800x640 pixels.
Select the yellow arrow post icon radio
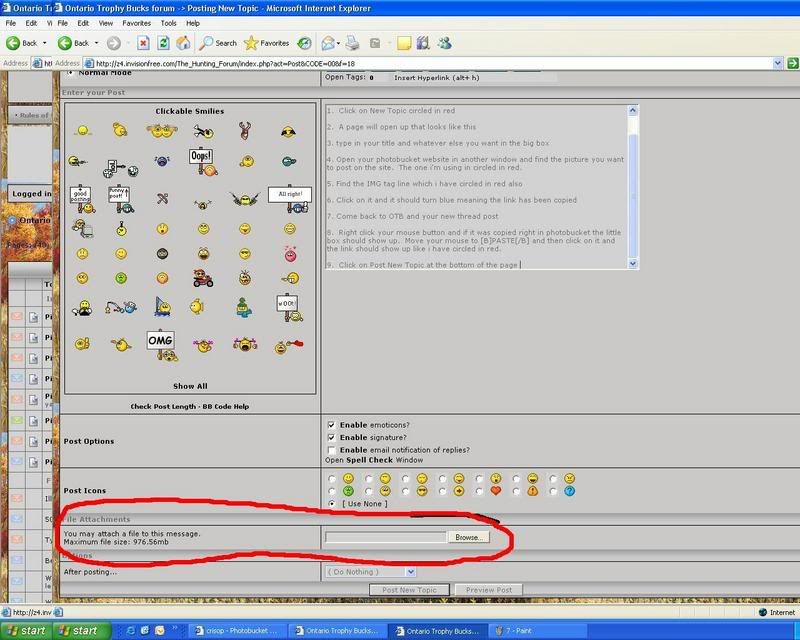[442, 491]
